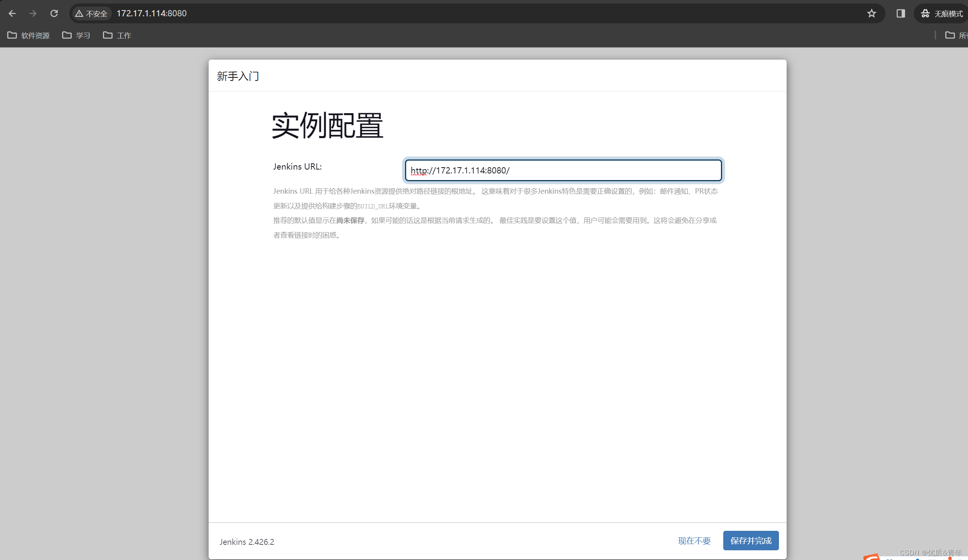Click into the Jenkins URL input field

pyautogui.click(x=563, y=170)
